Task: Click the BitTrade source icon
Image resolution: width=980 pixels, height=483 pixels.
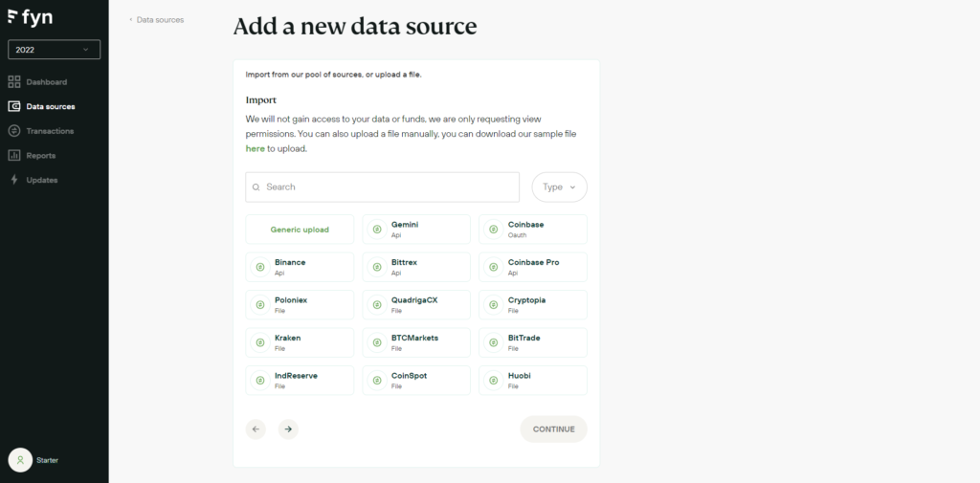Action: (493, 342)
